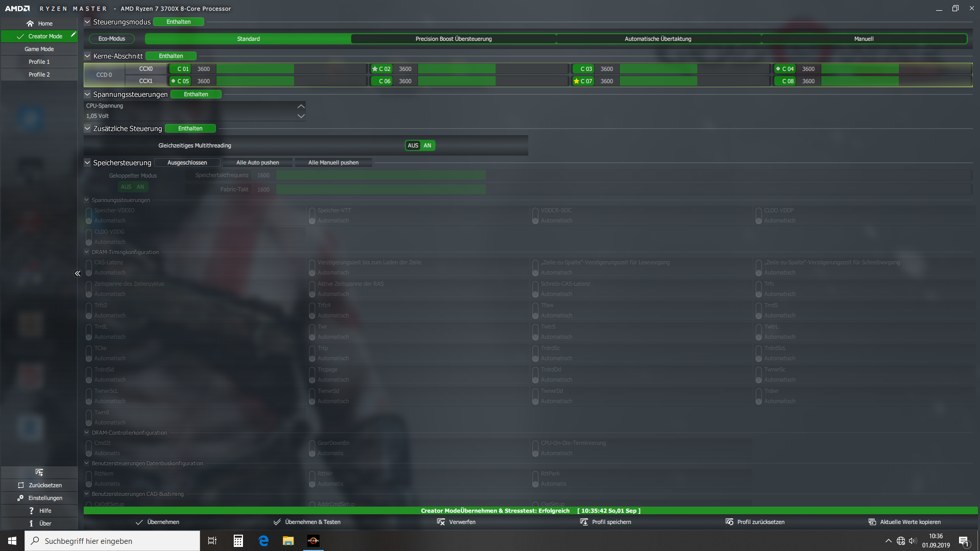Select Precision Boost Übersteuerung mode tab
This screenshot has height=551, width=980.
(453, 39)
